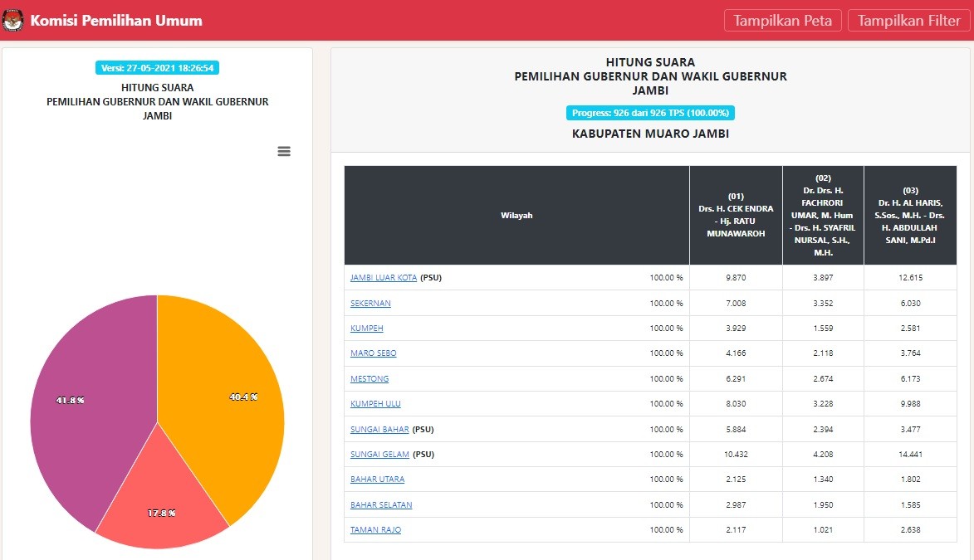Open the Bahar Utara link
Viewport: 974px width, 560px height.
pos(378,480)
